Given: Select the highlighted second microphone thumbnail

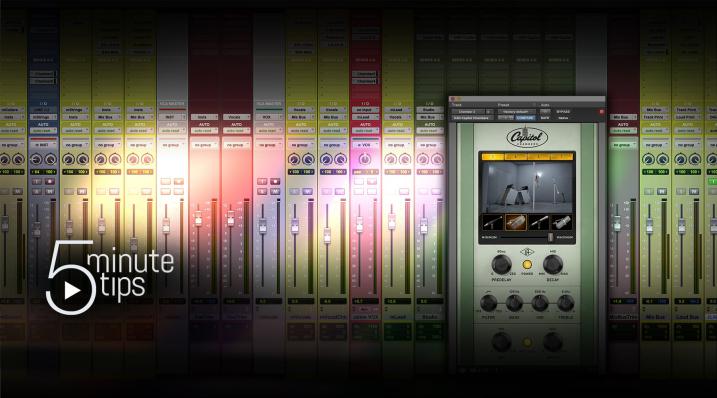Looking at the screenshot, I should tap(515, 222).
